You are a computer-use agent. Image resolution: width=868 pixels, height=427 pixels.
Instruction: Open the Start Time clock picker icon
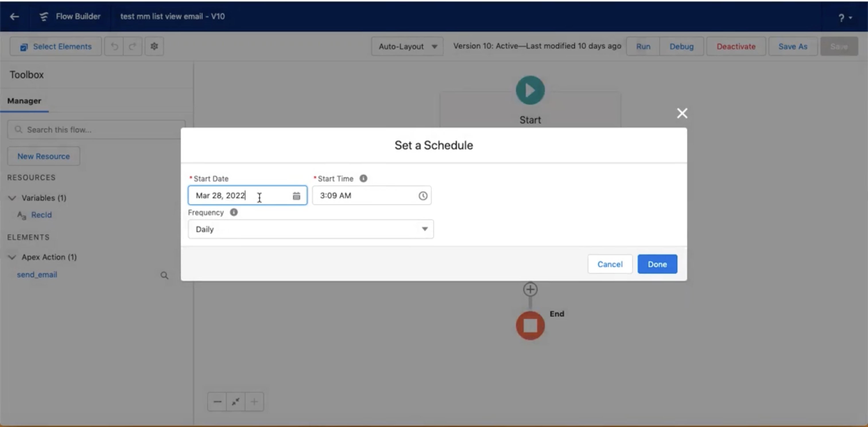423,196
